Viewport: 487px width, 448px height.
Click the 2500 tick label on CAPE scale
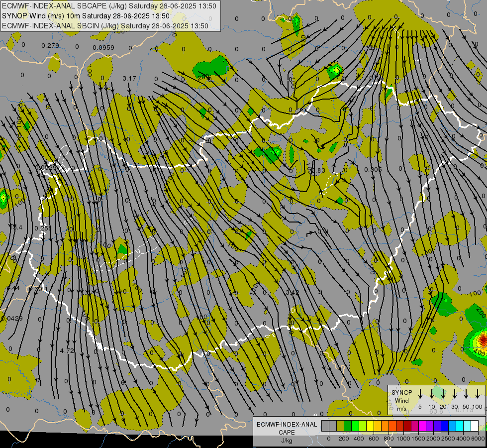448,439
